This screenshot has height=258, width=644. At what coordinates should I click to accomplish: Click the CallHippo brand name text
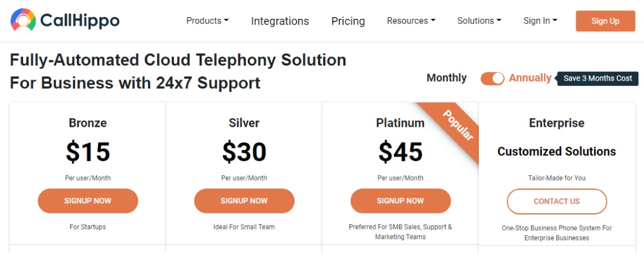point(79,21)
